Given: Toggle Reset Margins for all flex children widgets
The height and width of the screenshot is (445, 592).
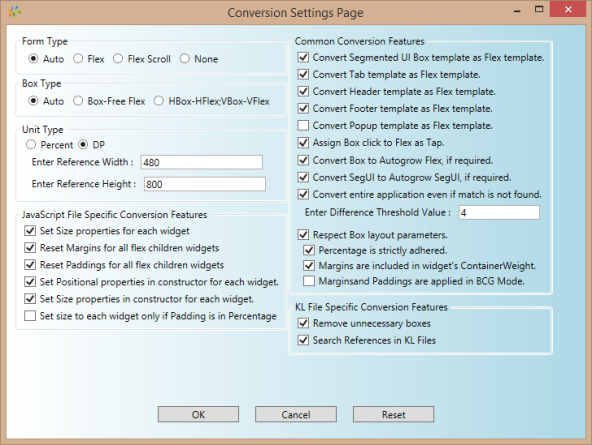Looking at the screenshot, I should tap(30, 248).
